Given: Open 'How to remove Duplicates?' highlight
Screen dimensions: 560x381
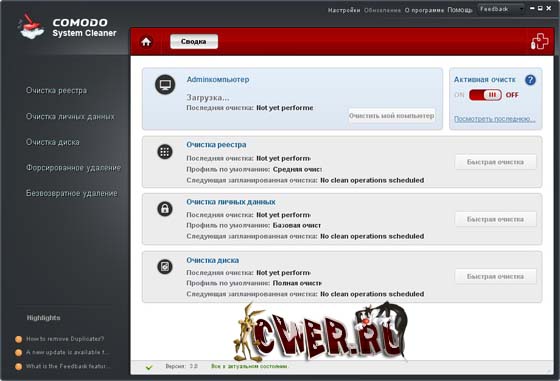Looking at the screenshot, I should click(x=65, y=339).
